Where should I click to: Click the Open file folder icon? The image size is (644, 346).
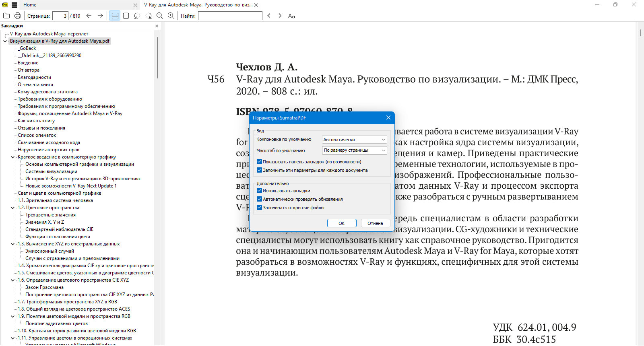point(6,16)
